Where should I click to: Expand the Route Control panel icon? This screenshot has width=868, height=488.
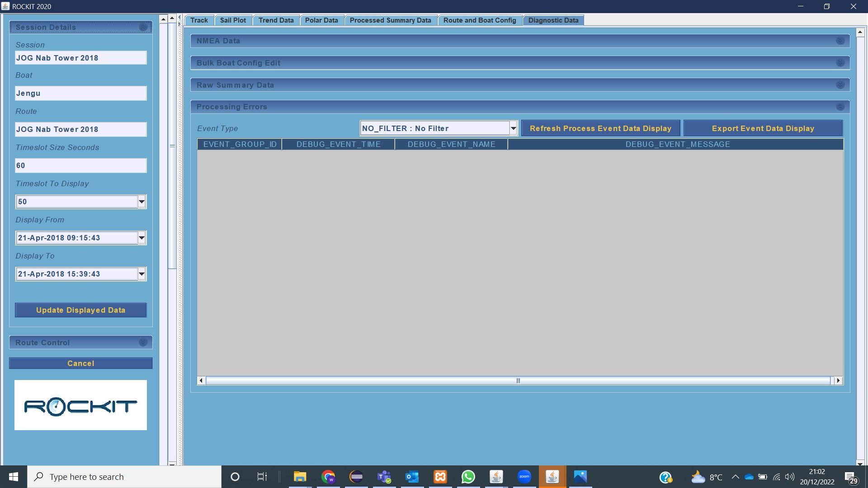(x=143, y=343)
